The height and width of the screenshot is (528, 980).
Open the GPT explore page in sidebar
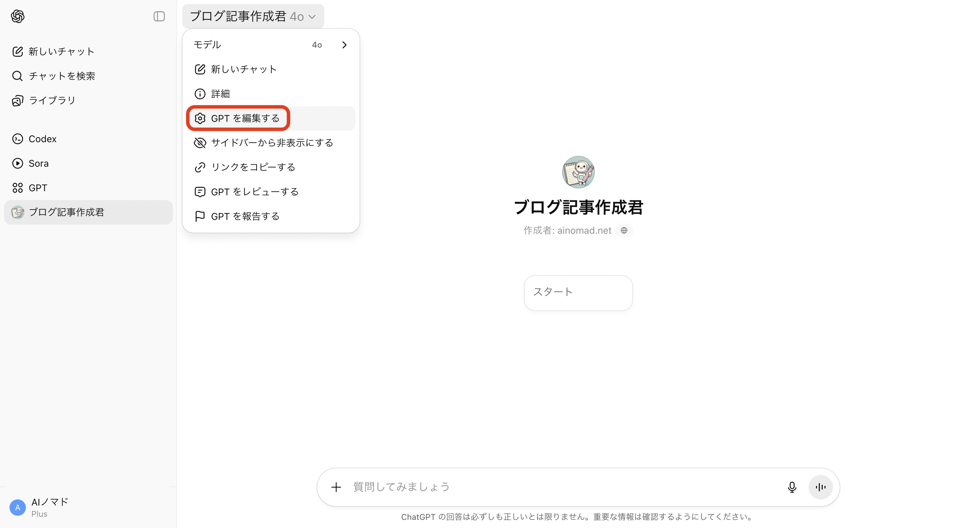(x=88, y=188)
